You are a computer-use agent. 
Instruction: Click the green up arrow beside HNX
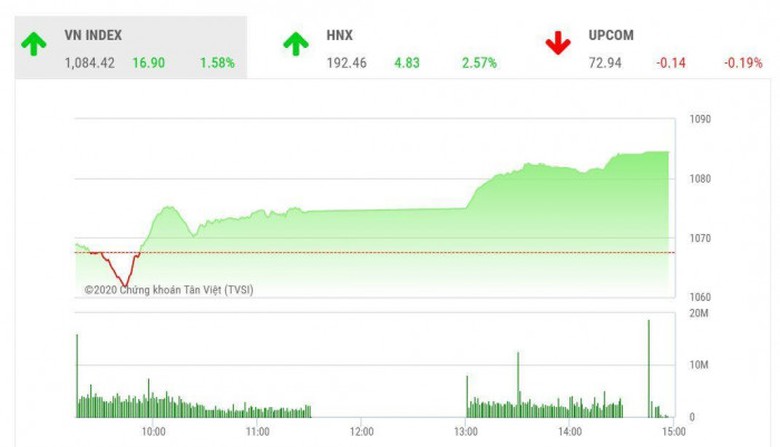(x=296, y=44)
